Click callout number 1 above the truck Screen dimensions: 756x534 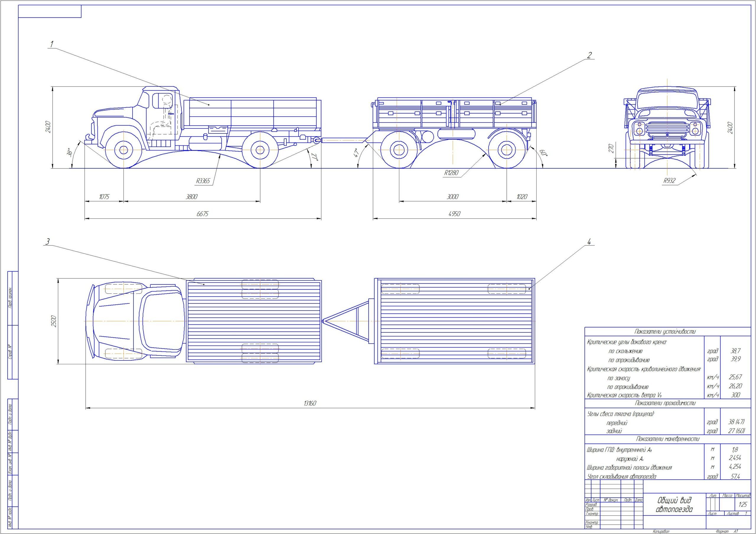(x=51, y=45)
